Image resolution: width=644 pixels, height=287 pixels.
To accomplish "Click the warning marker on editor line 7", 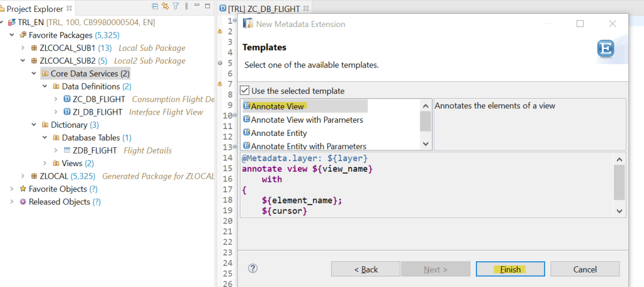I will click(220, 84).
